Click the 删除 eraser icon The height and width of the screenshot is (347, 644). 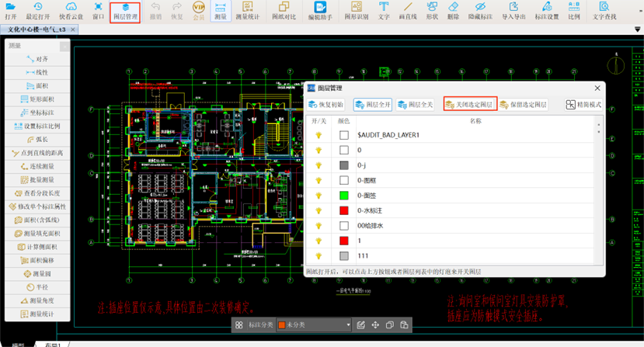click(x=453, y=11)
